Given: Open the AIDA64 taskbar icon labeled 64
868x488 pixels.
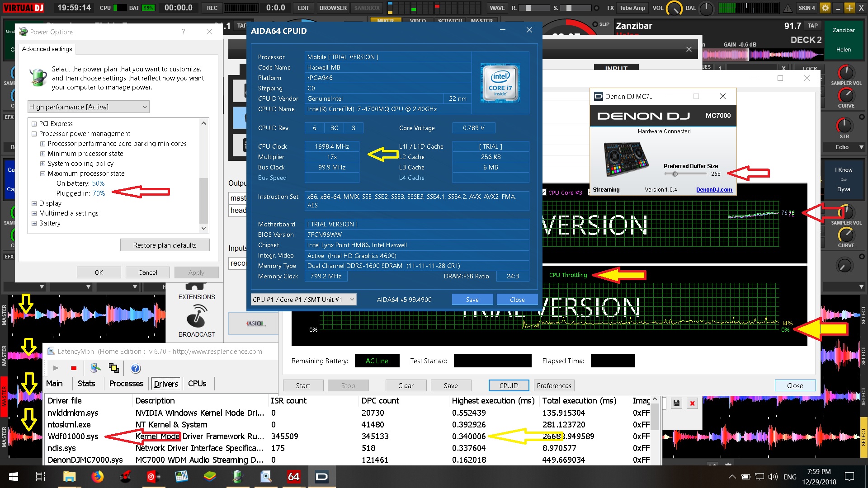Looking at the screenshot, I should 293,477.
